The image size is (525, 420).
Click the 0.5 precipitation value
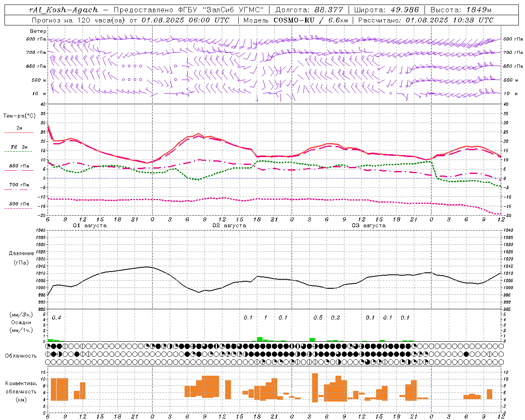point(318,318)
